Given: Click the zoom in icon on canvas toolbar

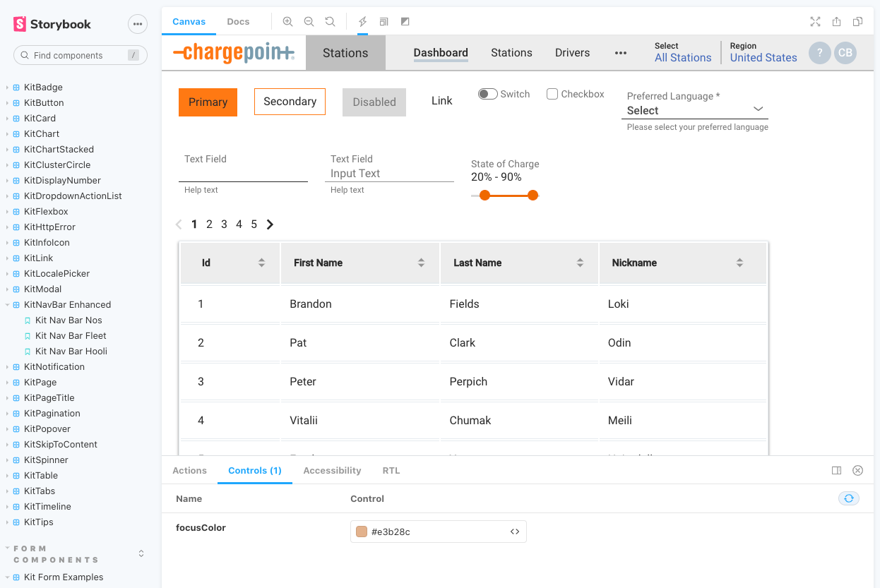Looking at the screenshot, I should click(287, 21).
